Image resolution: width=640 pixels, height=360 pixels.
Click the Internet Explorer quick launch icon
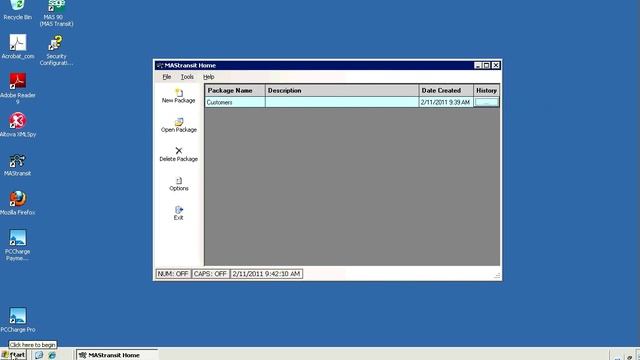click(x=52, y=355)
